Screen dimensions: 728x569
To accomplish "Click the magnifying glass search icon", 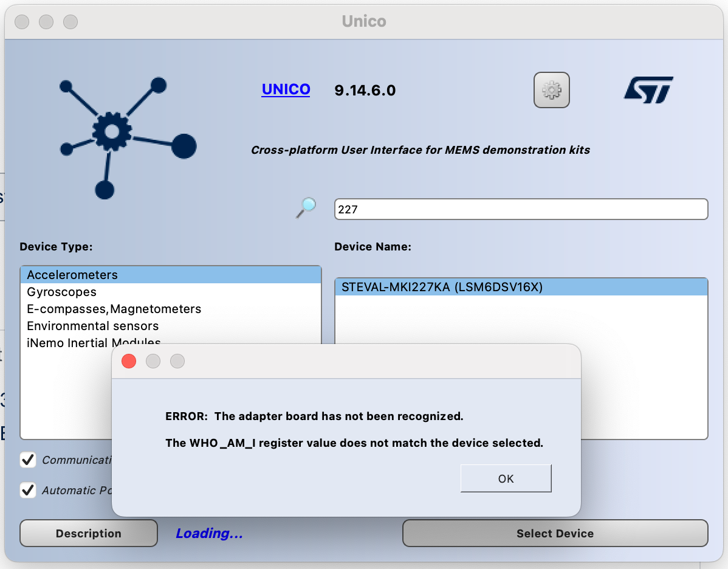I will tap(305, 208).
